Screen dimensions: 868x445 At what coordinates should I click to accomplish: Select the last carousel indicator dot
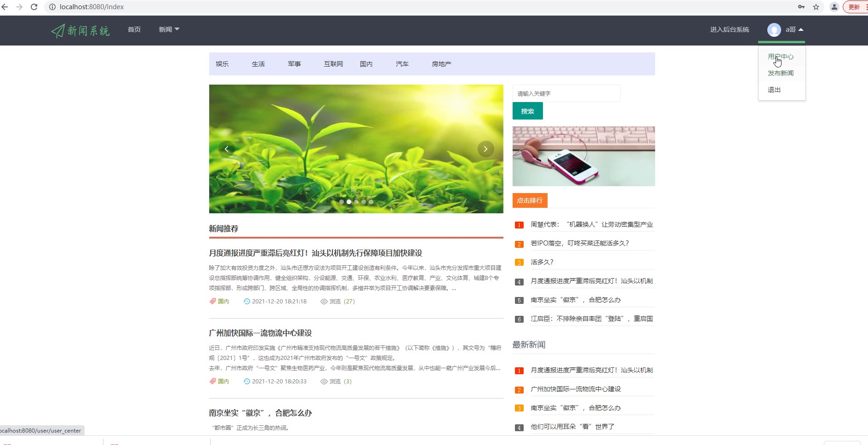[371, 202]
